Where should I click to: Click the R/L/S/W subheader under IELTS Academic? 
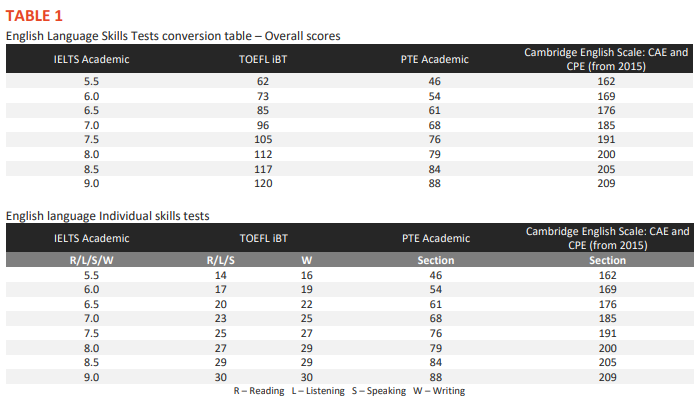[x=92, y=261]
